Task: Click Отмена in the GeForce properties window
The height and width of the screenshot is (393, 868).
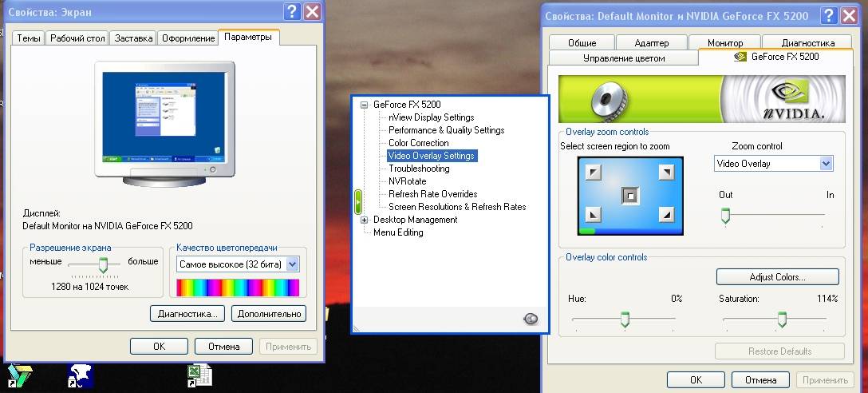Action: click(x=760, y=379)
